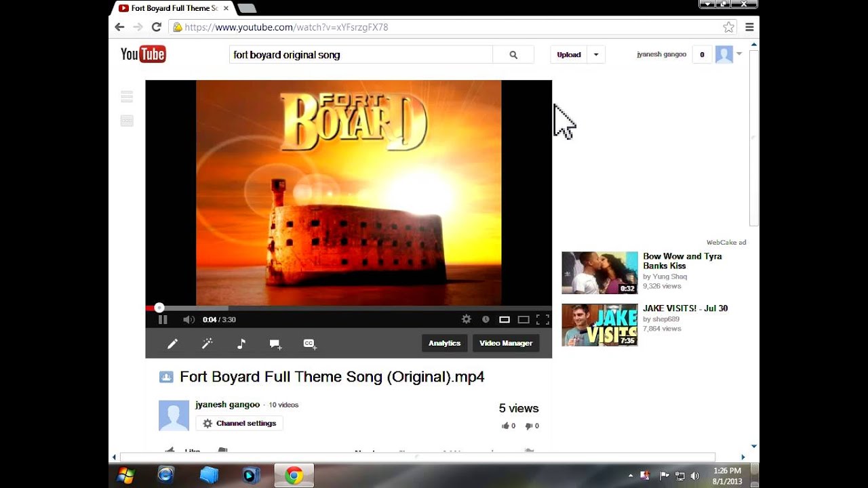Reload the page with refresh icon
The width and height of the screenshot is (868, 488).
point(156,27)
